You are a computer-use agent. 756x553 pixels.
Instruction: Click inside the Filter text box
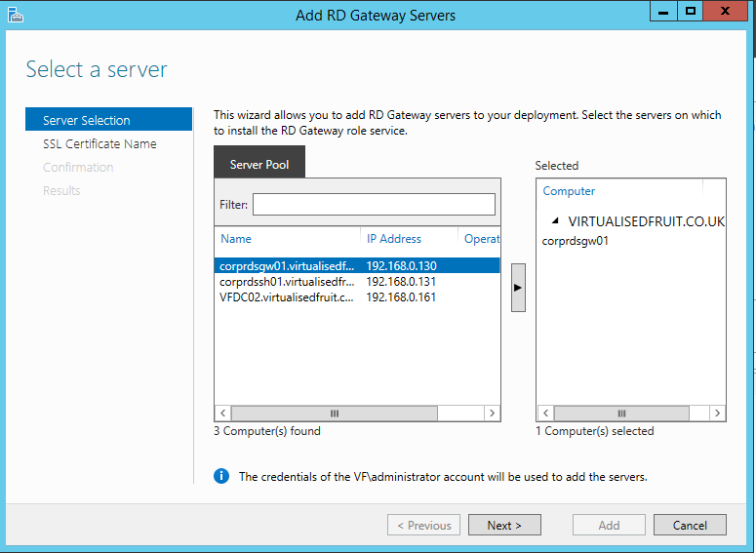tap(374, 205)
